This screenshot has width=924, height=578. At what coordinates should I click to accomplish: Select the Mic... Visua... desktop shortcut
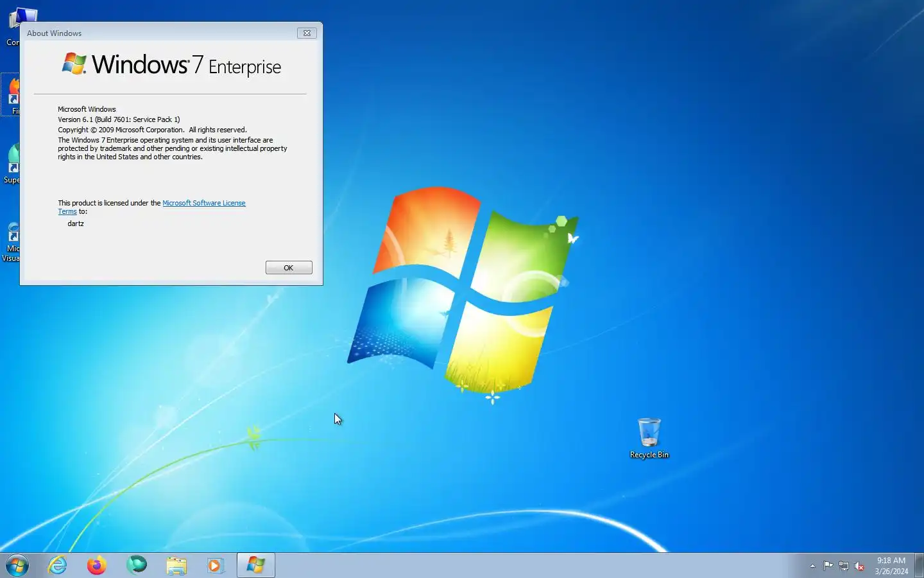(x=11, y=241)
